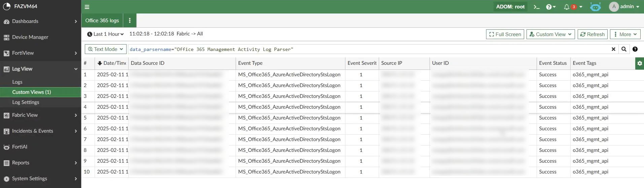This screenshot has height=188, width=644.
Task: Expand the Reports menu chevron
Action: coord(76,163)
